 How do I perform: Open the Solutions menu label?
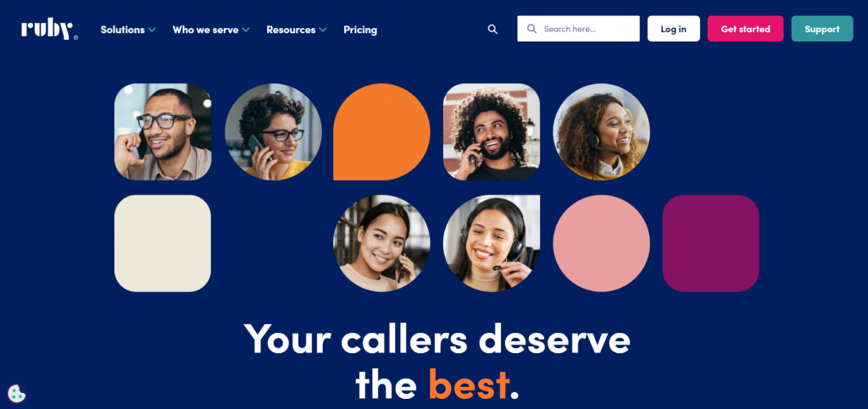(122, 30)
